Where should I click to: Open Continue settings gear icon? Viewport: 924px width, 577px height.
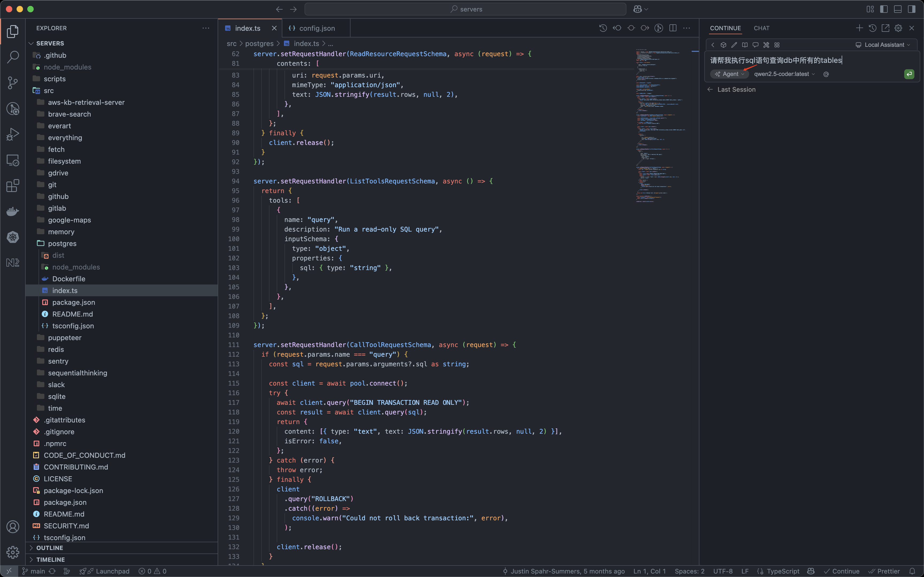(898, 28)
